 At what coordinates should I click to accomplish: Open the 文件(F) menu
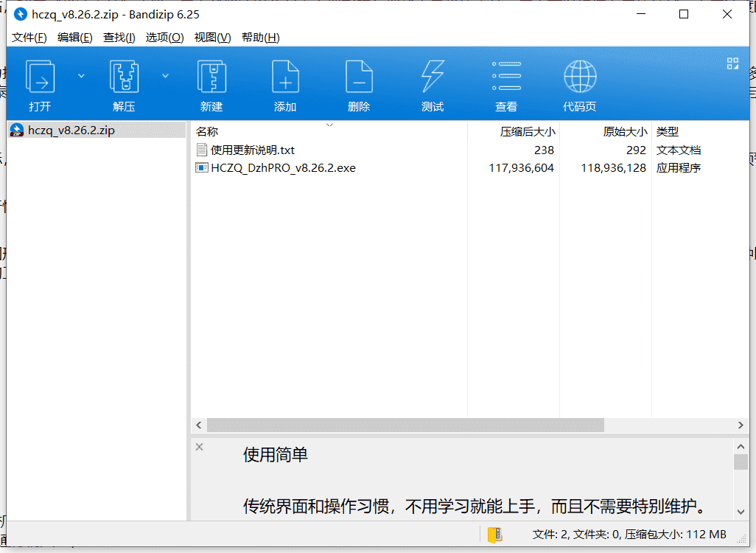(x=29, y=38)
